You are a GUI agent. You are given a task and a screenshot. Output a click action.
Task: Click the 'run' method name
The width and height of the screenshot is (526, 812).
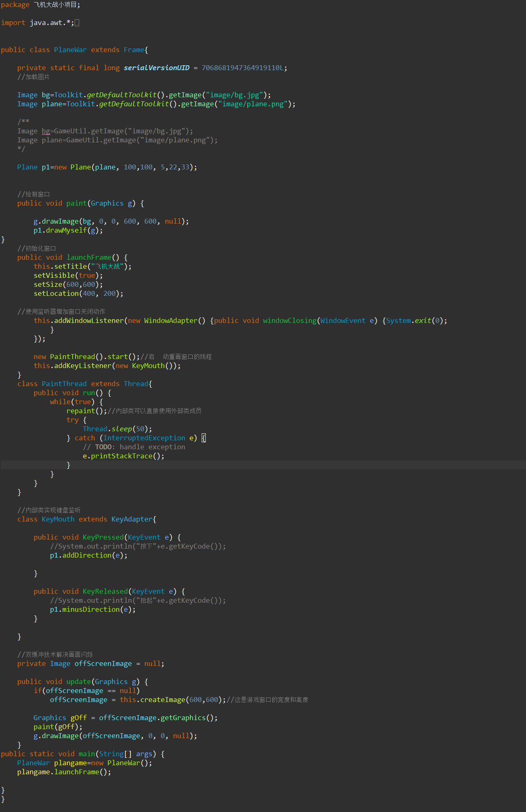89,393
